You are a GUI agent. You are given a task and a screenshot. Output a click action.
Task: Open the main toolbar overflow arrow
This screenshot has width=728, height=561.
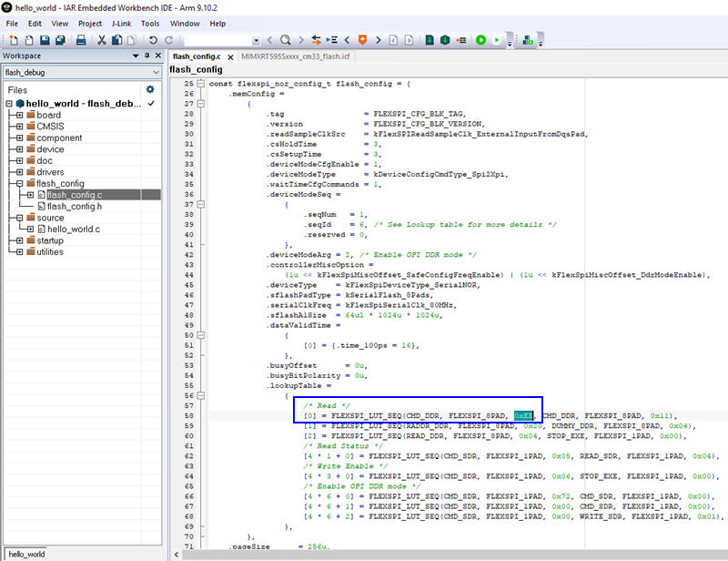[x=510, y=44]
